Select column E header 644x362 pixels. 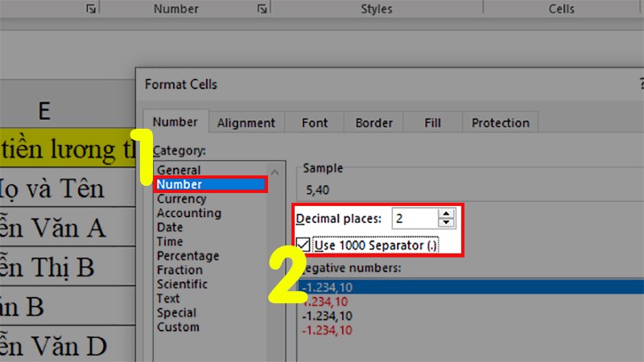[x=44, y=111]
